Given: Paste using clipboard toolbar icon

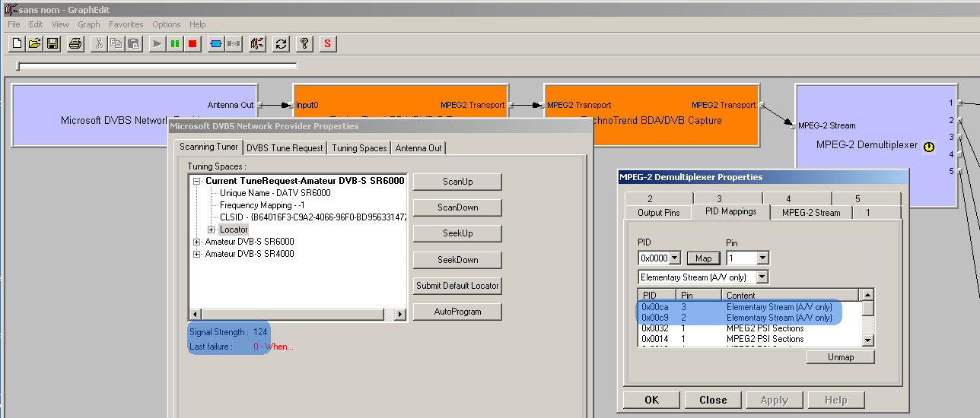Looking at the screenshot, I should point(133,43).
